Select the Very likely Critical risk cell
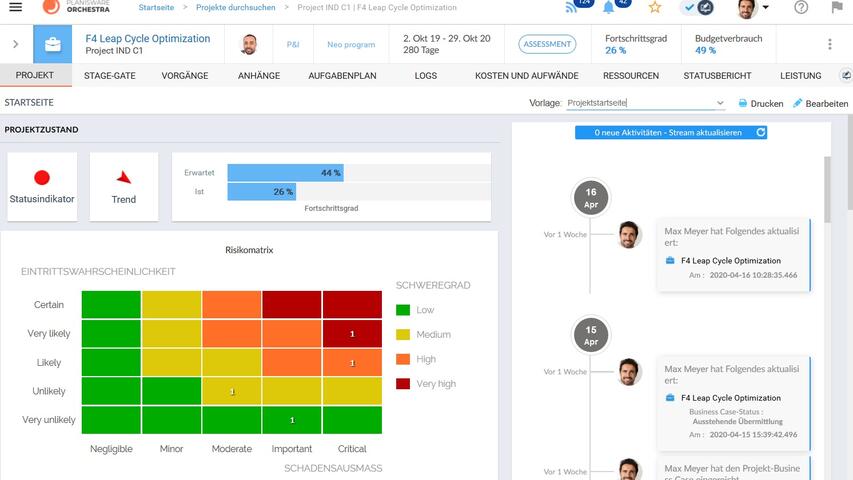The height and width of the screenshot is (480, 853). click(x=352, y=333)
